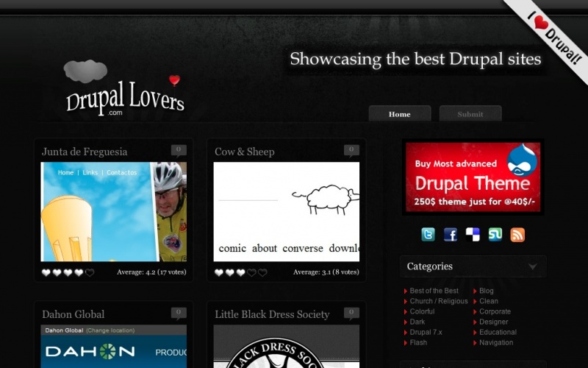The image size is (588, 368).
Task: Open Junta de Freguesia comment bubble
Action: click(179, 151)
